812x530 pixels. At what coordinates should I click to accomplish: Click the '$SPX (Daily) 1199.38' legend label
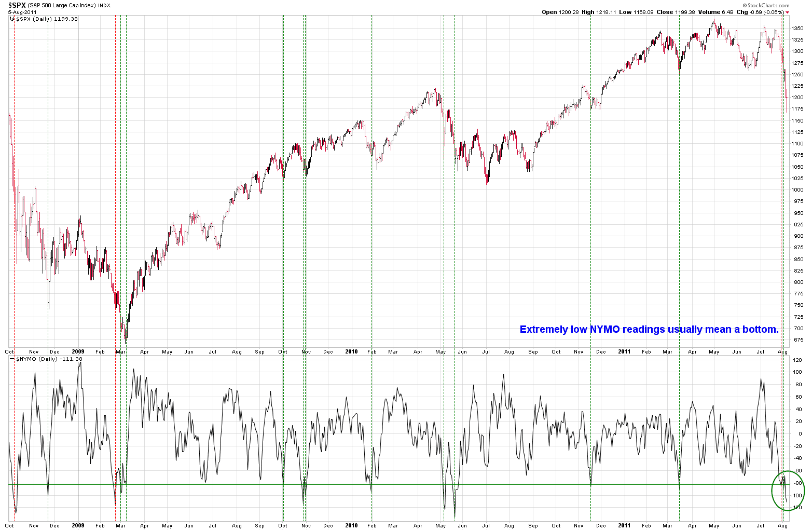click(x=47, y=19)
